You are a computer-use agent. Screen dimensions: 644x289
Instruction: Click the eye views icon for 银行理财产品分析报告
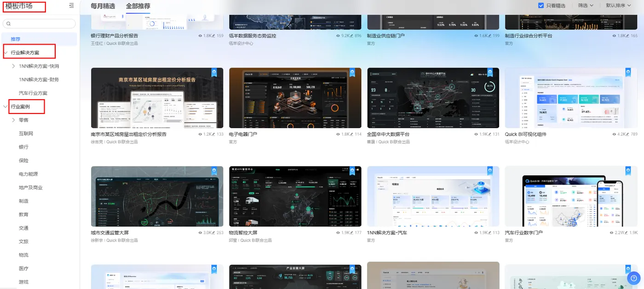click(200, 36)
